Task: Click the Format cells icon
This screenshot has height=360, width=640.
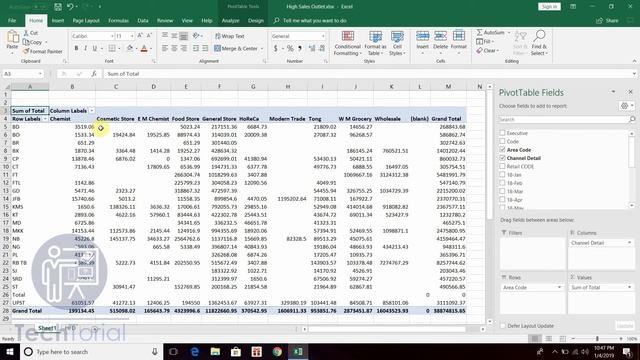Action: click(x=459, y=36)
